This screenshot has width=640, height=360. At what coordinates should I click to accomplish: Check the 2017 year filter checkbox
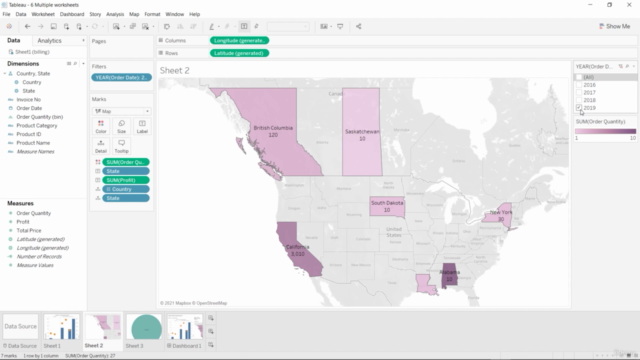[579, 93]
